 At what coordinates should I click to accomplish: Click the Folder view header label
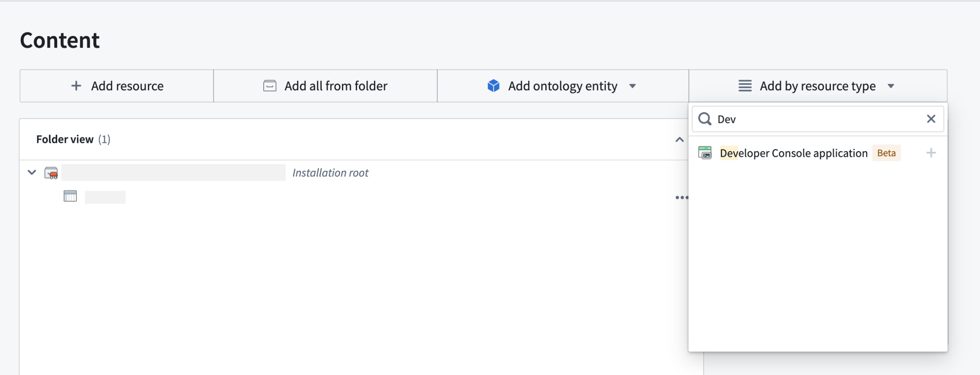[65, 139]
